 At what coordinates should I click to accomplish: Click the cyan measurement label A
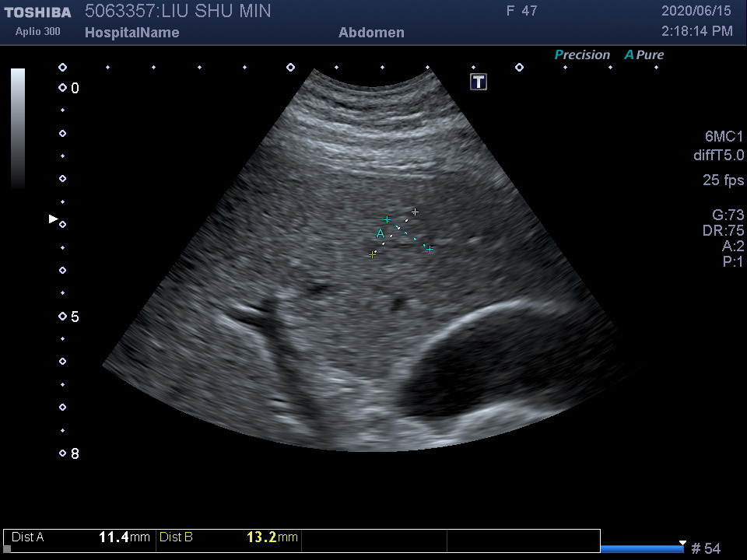pyautogui.click(x=380, y=233)
